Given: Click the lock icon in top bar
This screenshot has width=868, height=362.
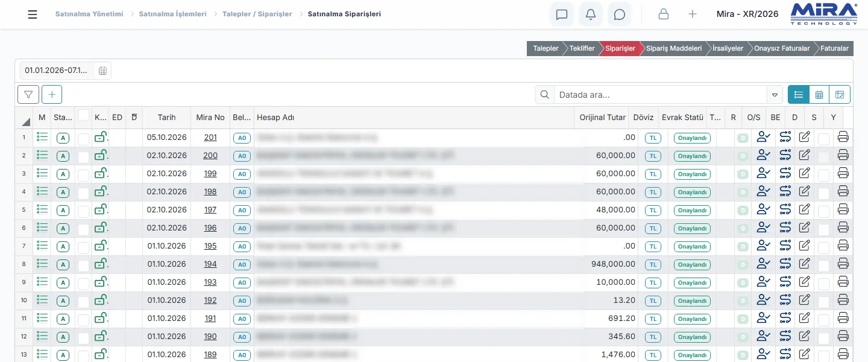Looking at the screenshot, I should pyautogui.click(x=664, y=14).
